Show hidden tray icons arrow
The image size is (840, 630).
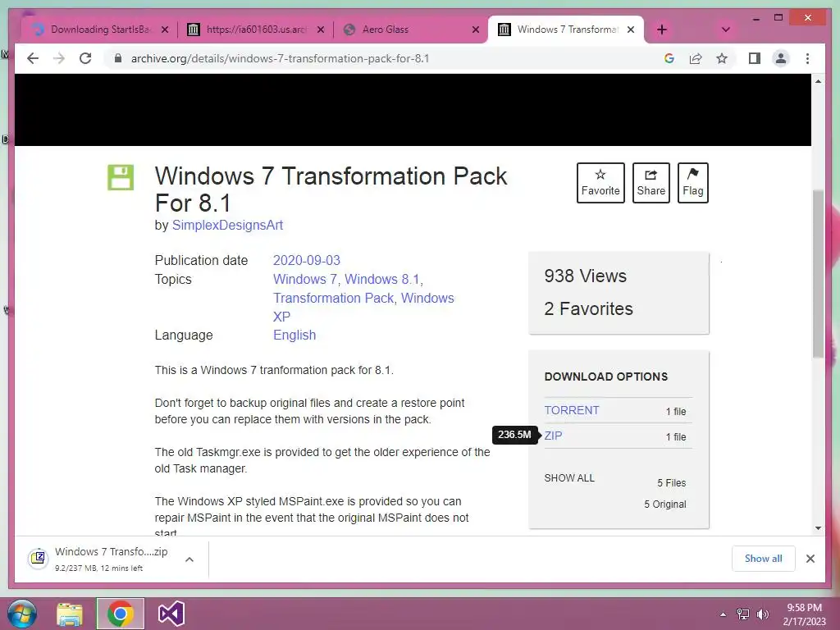[x=723, y=614]
